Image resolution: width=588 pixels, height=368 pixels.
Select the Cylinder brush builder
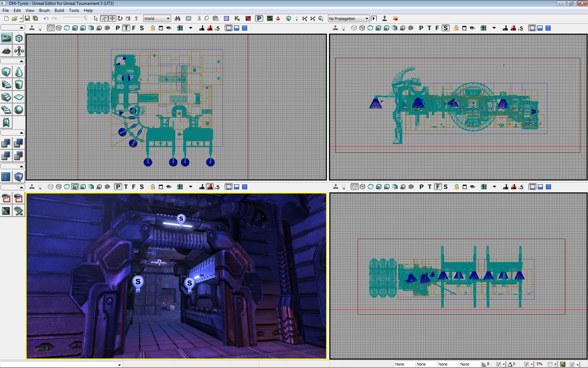point(19,84)
